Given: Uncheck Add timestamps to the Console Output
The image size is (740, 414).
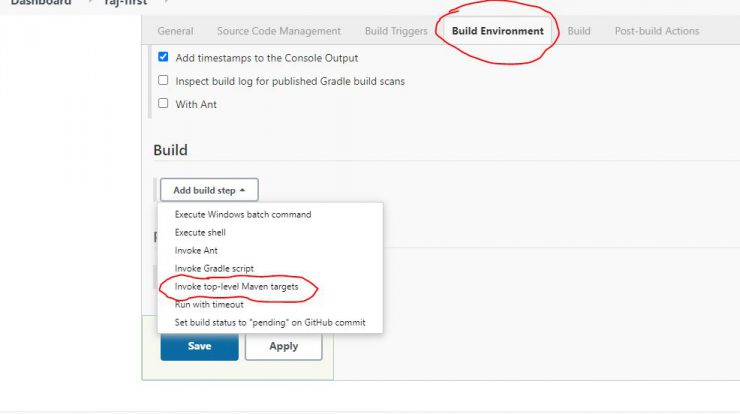Looking at the screenshot, I should 163,57.
